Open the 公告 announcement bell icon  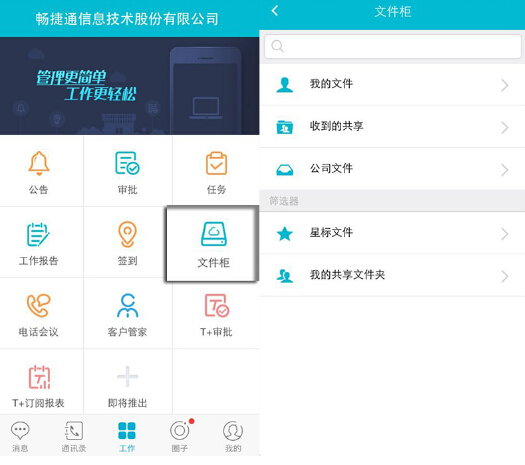point(39,163)
